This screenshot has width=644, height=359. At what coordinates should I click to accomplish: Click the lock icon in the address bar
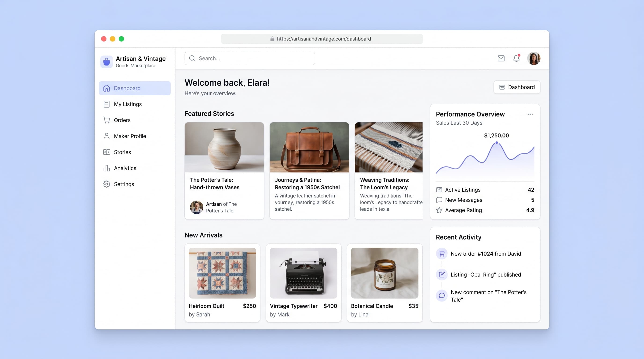(x=272, y=39)
